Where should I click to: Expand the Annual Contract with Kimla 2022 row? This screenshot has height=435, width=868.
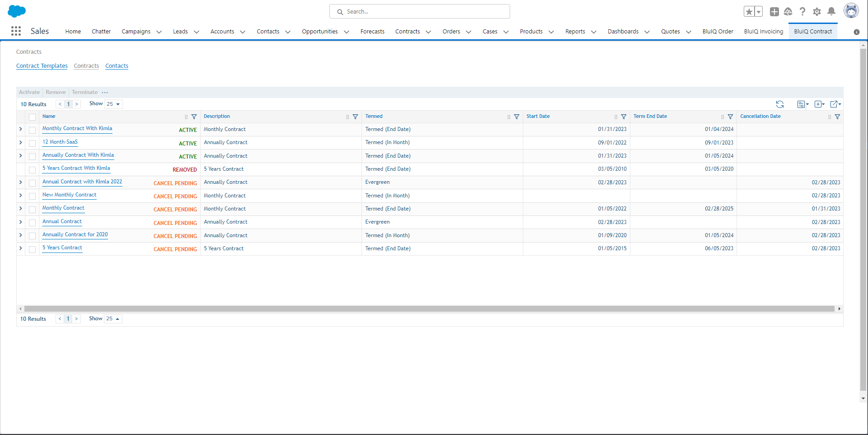[x=21, y=182]
